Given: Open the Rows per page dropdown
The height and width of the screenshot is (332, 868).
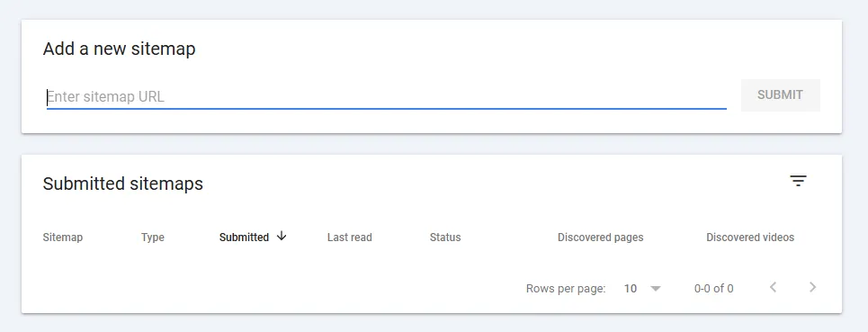Looking at the screenshot, I should point(642,288).
